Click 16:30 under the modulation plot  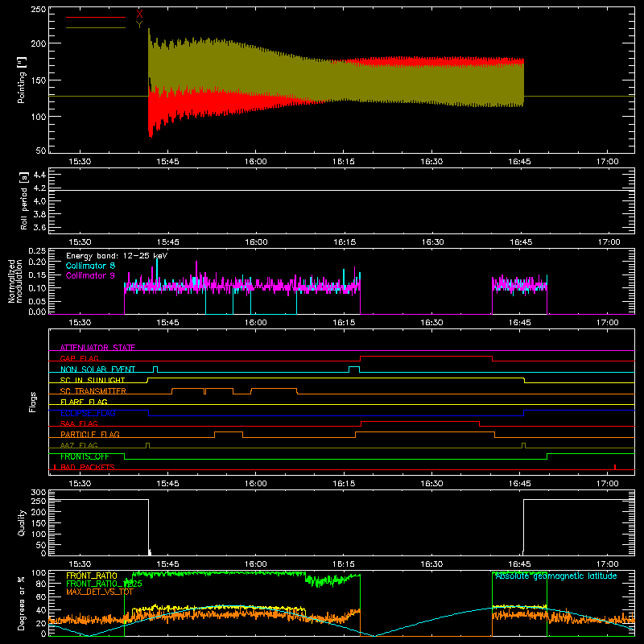click(431, 323)
